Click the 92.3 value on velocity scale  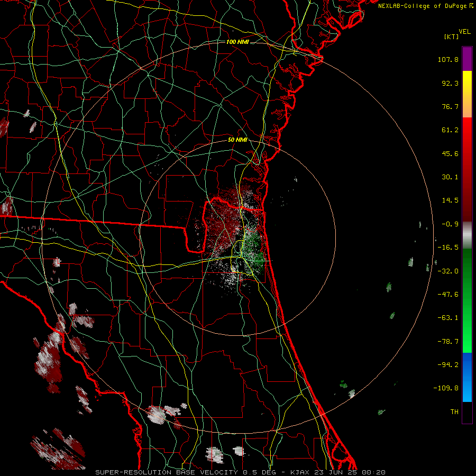click(450, 83)
